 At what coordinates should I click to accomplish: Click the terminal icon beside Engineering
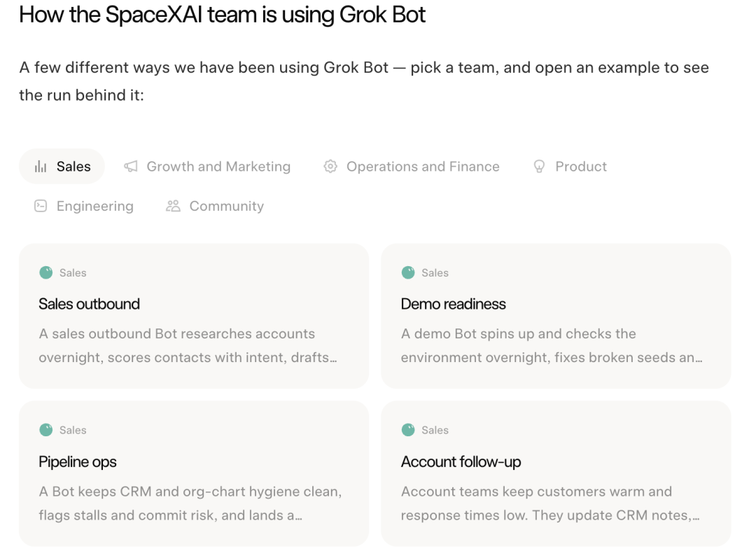pyautogui.click(x=41, y=206)
